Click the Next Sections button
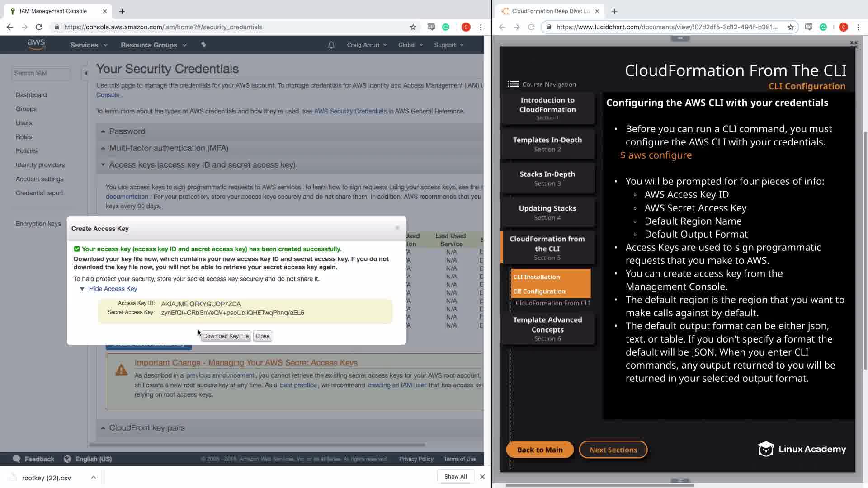Viewport: 868px width, 488px height. (x=613, y=450)
